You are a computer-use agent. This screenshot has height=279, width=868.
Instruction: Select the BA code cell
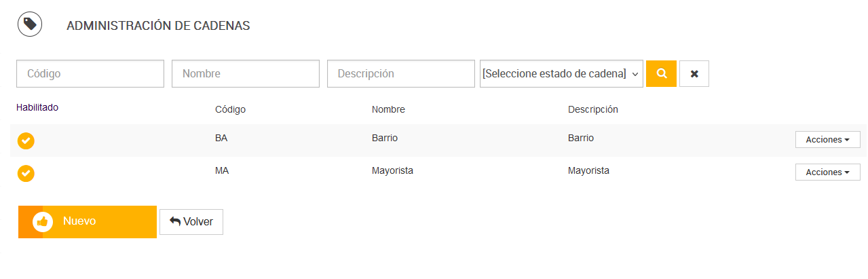(x=221, y=138)
